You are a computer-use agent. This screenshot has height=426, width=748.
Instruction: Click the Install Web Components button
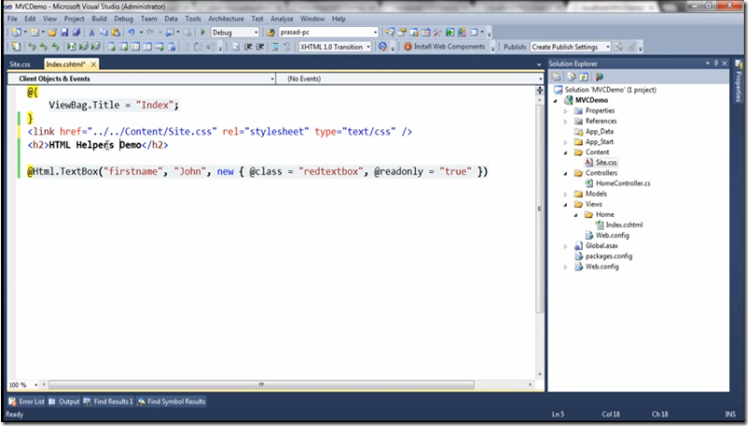pyautogui.click(x=445, y=47)
